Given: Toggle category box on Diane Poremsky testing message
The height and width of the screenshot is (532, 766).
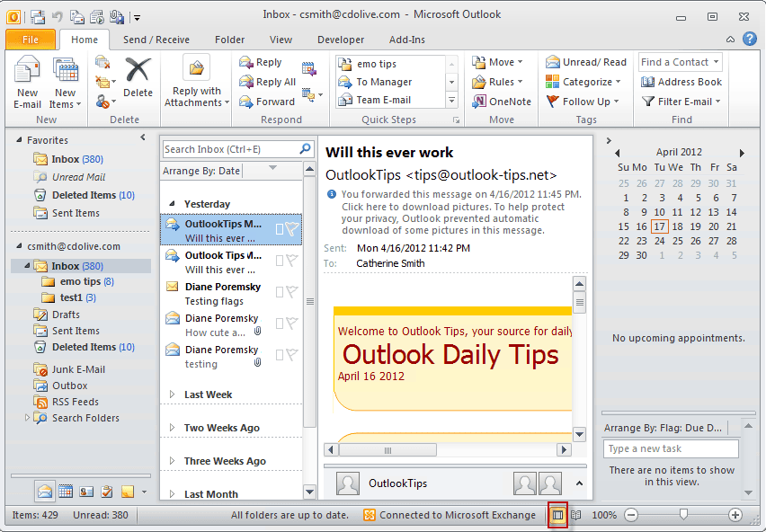Looking at the screenshot, I should click(x=280, y=355).
